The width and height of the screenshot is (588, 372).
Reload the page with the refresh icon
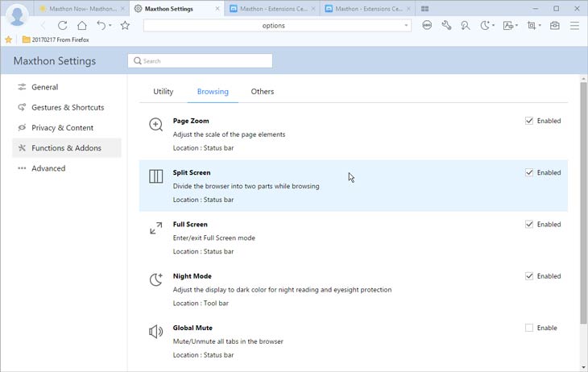pos(63,26)
